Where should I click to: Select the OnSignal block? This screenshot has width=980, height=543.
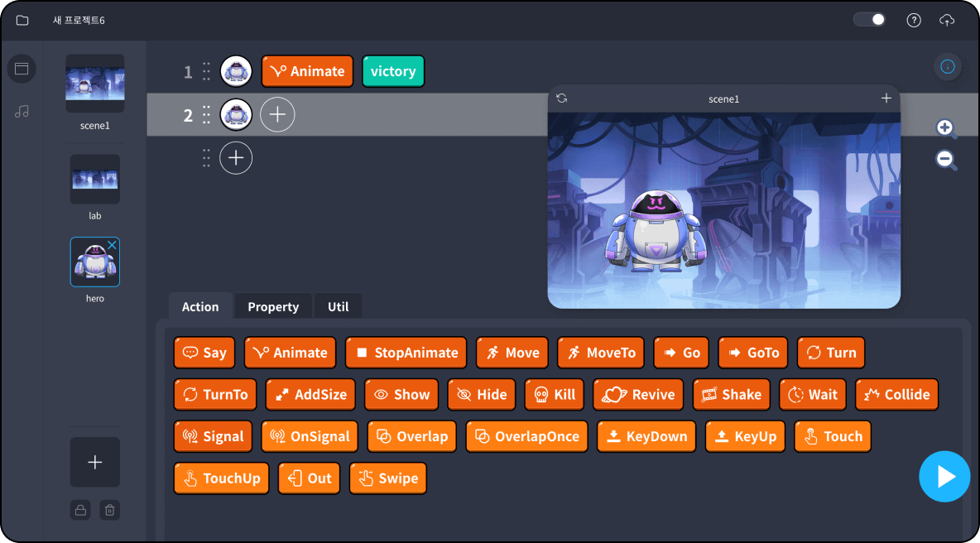310,437
